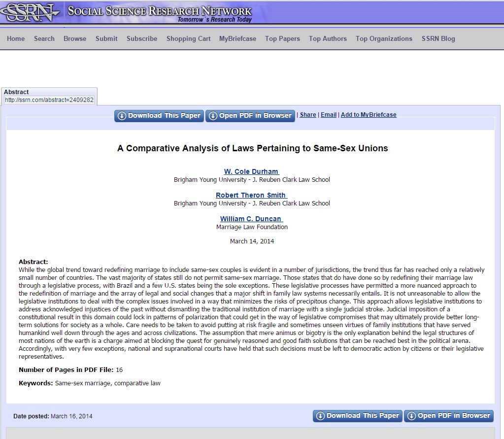Open the Submit menu item
Image resolution: width=504 pixels, height=439 pixels.
[x=106, y=38]
